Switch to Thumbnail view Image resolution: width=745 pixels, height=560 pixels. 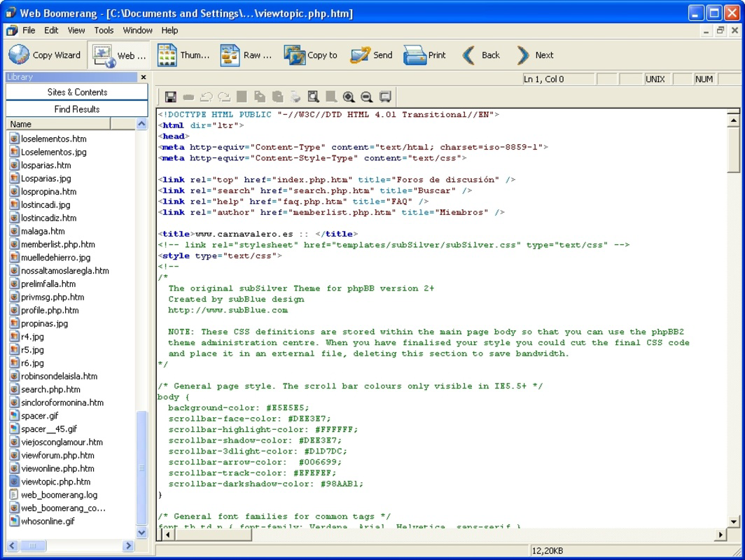click(x=183, y=55)
